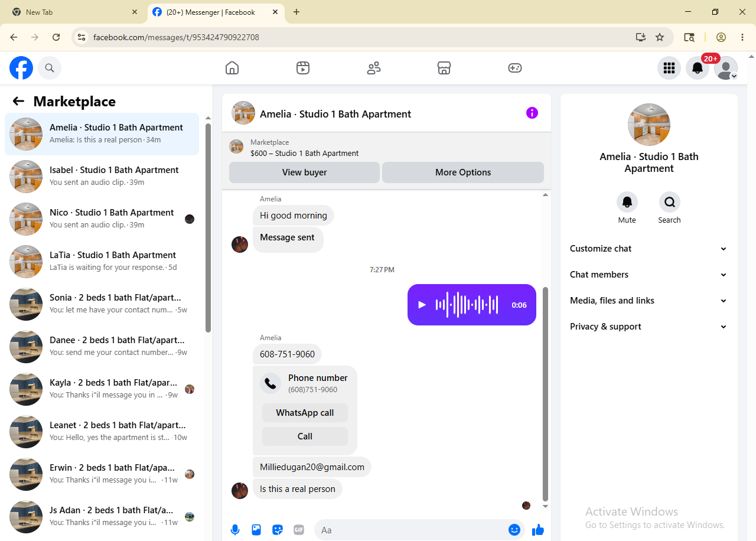Click the Is this a real person message
The image size is (756, 541).
[298, 489]
